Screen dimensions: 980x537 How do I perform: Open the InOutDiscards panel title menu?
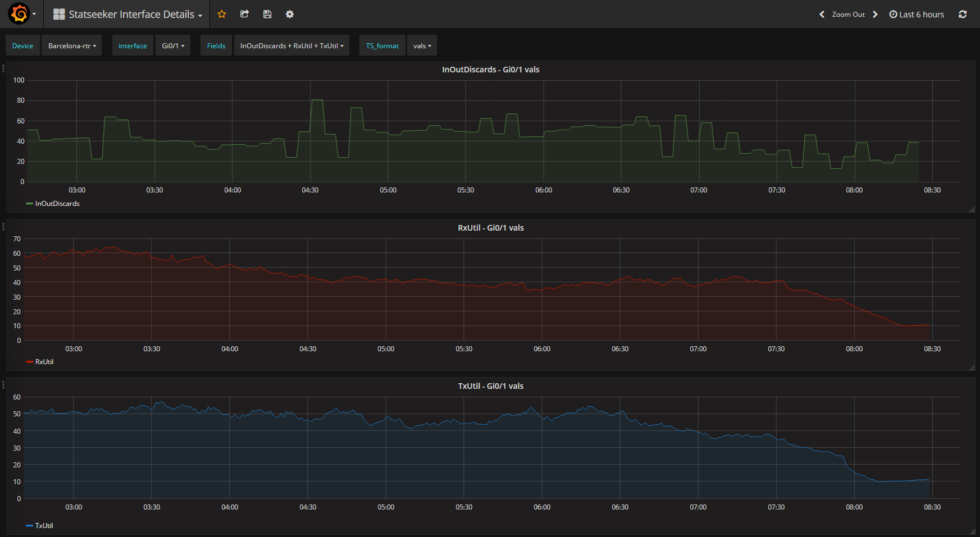pyautogui.click(x=490, y=70)
